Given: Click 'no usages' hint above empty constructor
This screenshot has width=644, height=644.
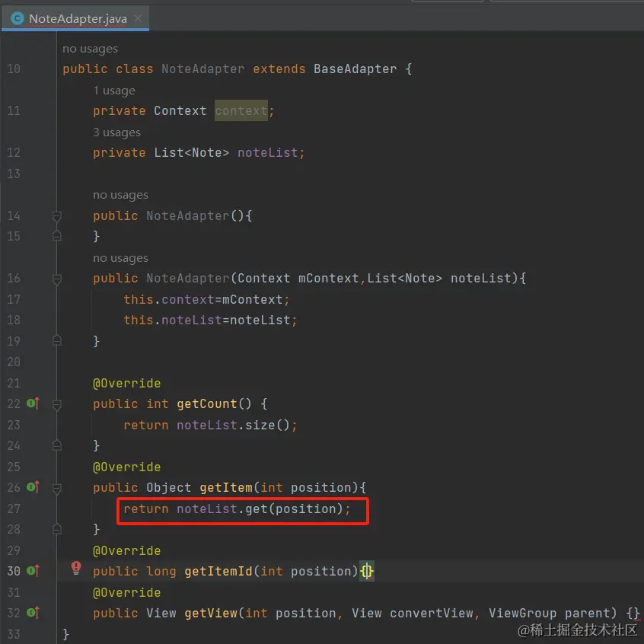Looking at the screenshot, I should (x=120, y=195).
